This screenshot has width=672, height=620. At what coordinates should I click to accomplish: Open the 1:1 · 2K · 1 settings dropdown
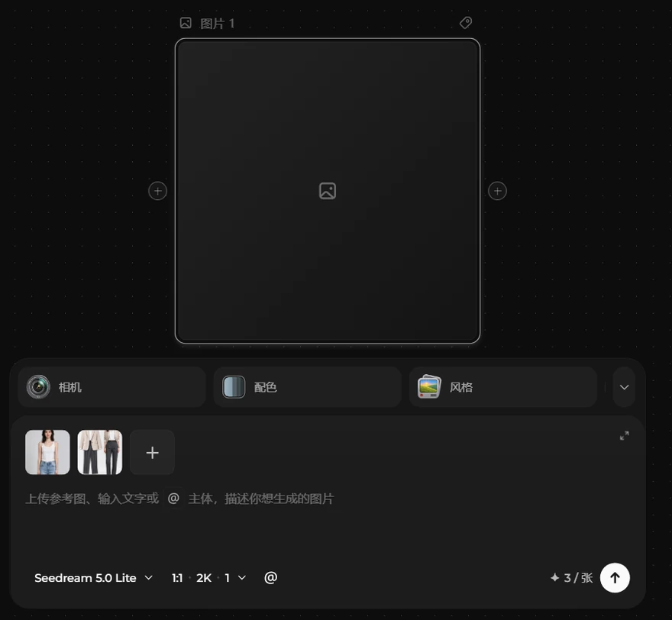point(208,577)
